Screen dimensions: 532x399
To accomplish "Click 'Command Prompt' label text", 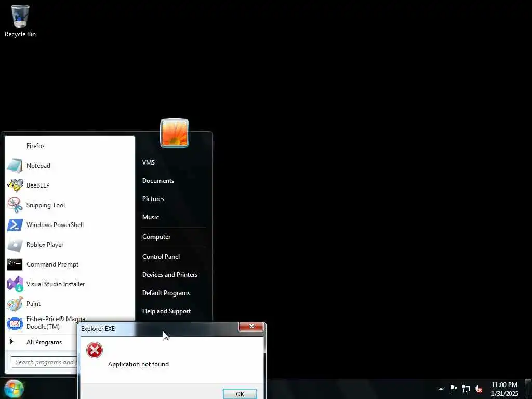I will click(x=52, y=264).
